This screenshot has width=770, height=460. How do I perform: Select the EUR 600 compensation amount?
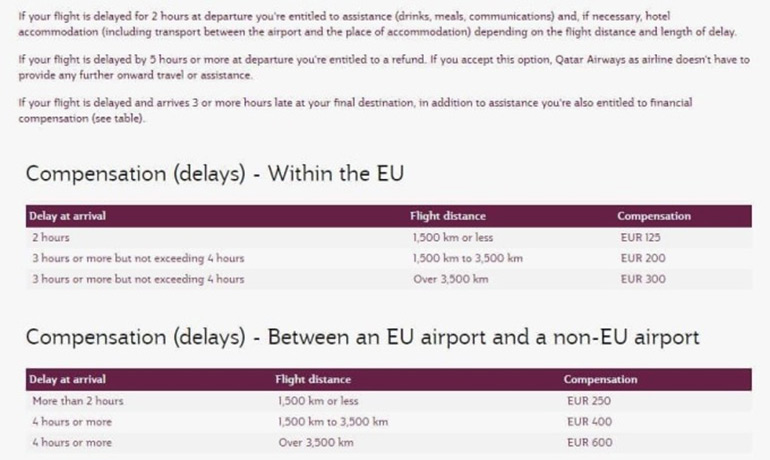588,442
